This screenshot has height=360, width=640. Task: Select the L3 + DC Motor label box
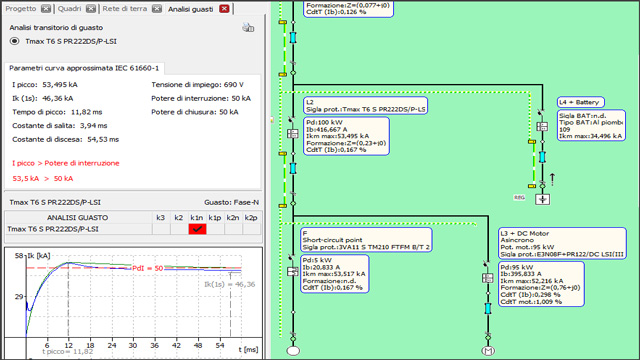(562, 243)
